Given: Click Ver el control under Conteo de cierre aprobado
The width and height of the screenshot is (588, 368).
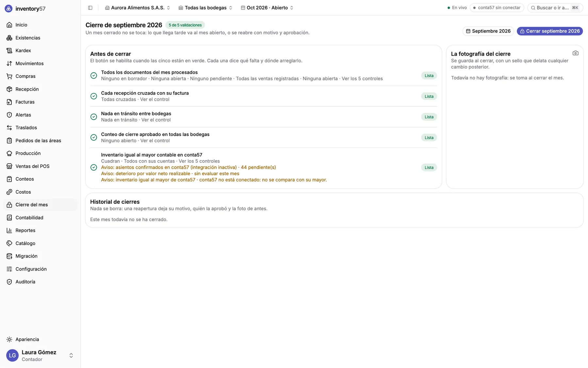Looking at the screenshot, I should (155, 141).
